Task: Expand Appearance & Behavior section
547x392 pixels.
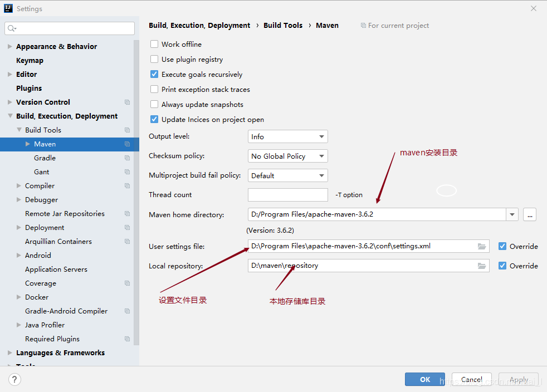Action: point(10,46)
